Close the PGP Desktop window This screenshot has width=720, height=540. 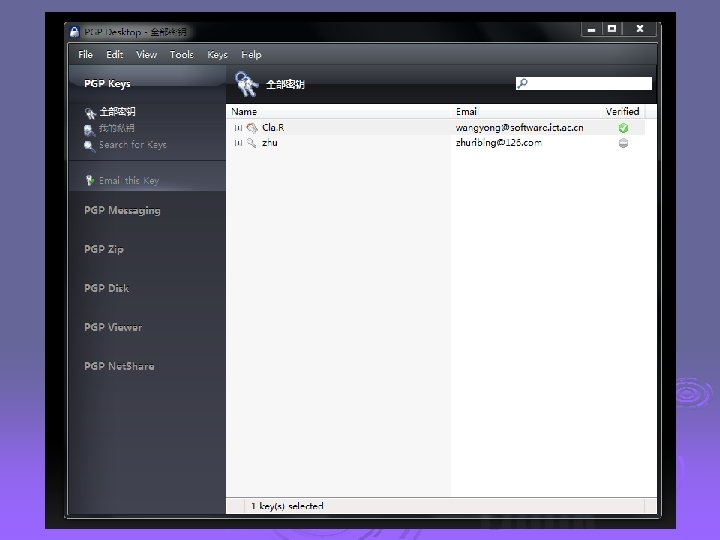click(640, 29)
